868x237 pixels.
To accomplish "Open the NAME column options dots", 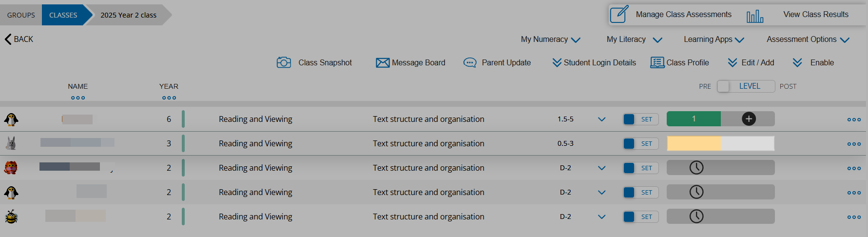I will click(x=78, y=98).
